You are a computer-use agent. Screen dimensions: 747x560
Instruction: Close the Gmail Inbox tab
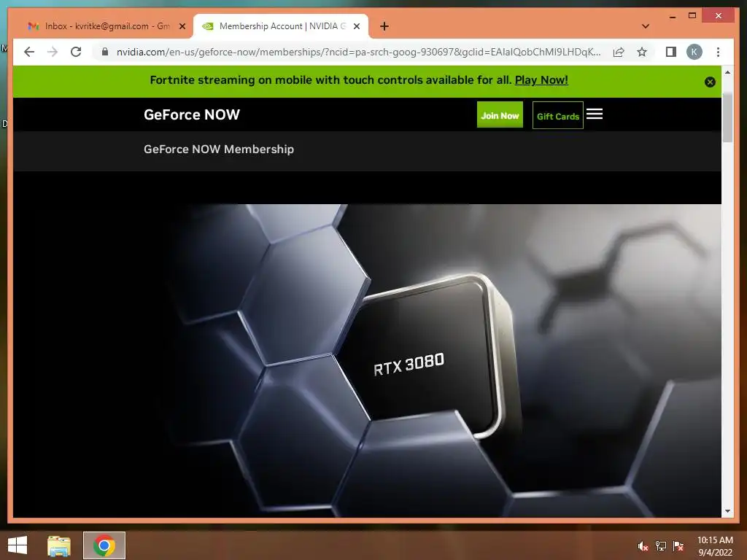182,26
